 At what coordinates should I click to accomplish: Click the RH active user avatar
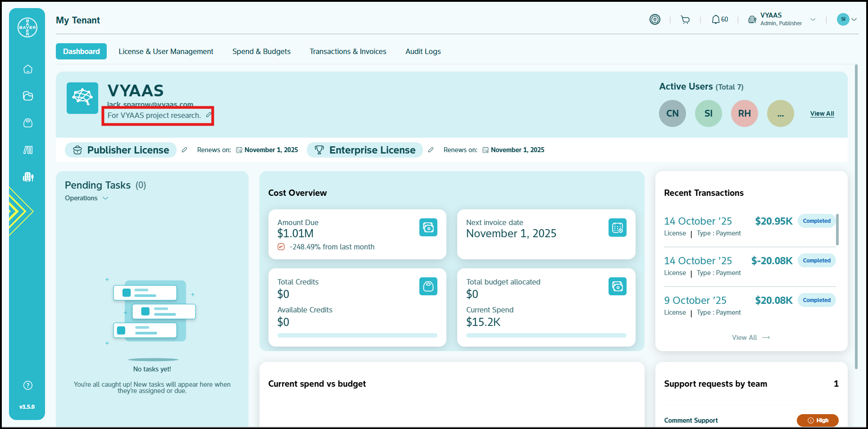pyautogui.click(x=744, y=113)
